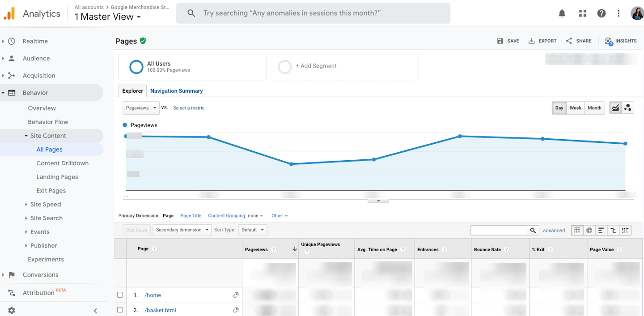644x316 pixels.
Task: Open Behavior Flow report
Action: point(48,122)
